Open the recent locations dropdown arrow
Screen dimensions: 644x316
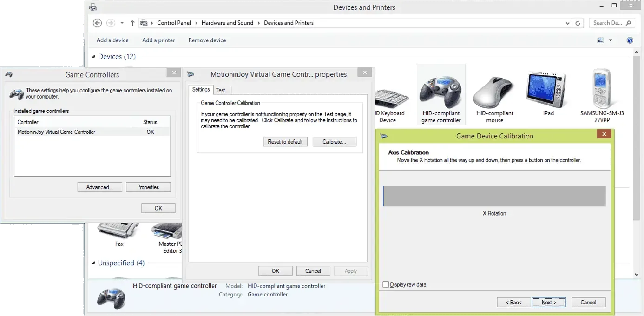[122, 23]
